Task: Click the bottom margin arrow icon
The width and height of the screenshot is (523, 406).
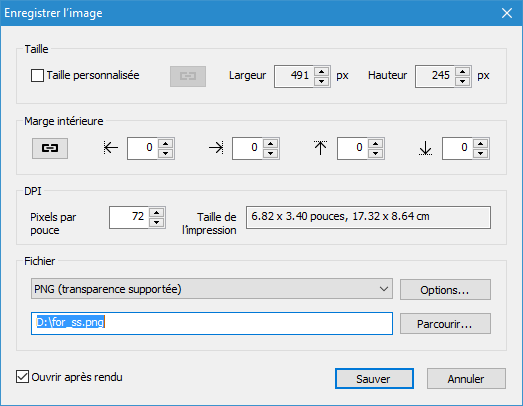Action: click(x=425, y=148)
